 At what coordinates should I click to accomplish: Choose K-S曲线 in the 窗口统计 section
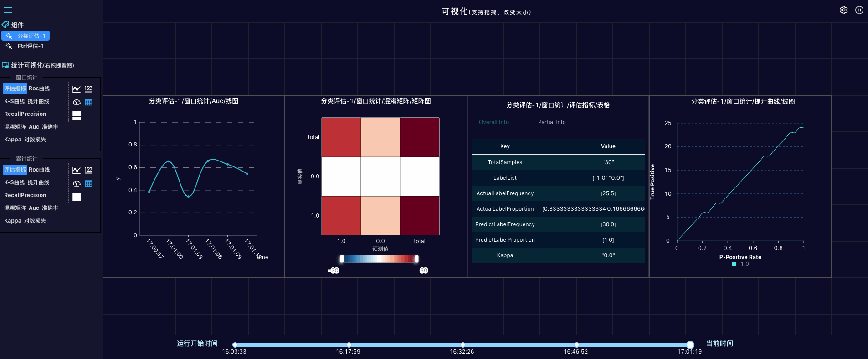pyautogui.click(x=15, y=101)
